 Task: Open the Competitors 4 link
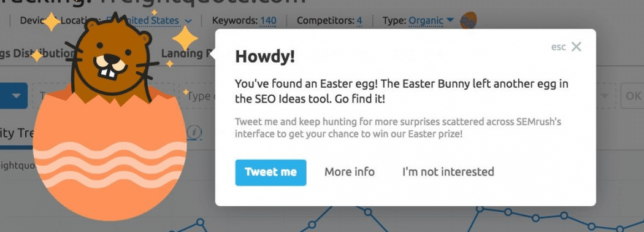[359, 20]
